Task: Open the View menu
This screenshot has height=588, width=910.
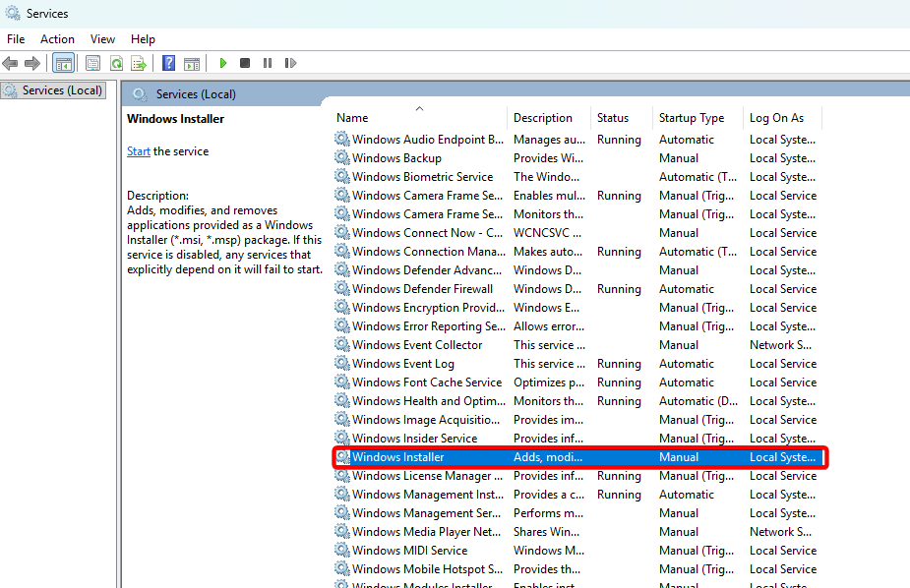Action: coord(102,39)
